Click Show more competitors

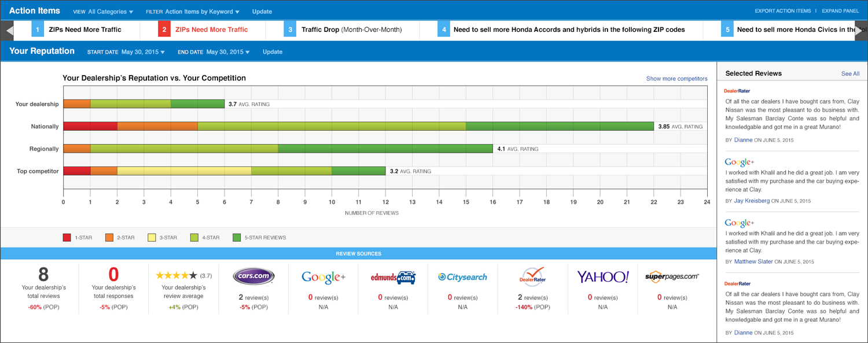click(x=676, y=79)
